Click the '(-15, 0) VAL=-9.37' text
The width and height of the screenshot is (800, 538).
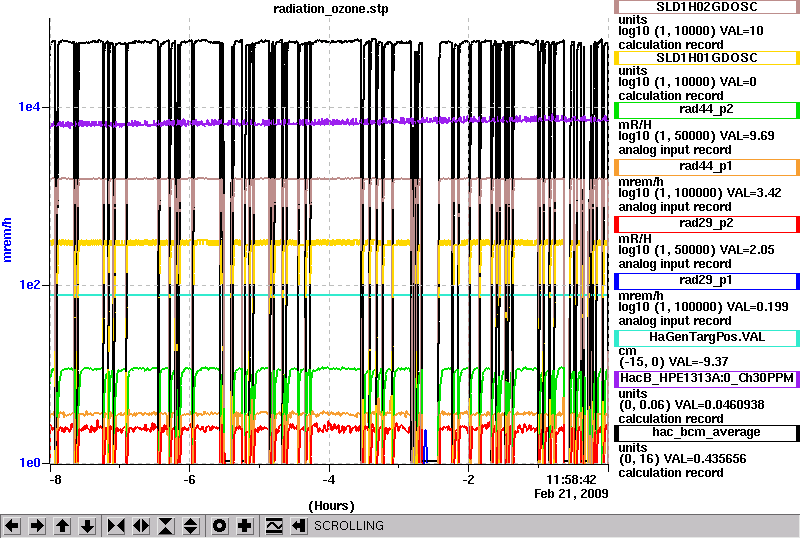point(673,362)
